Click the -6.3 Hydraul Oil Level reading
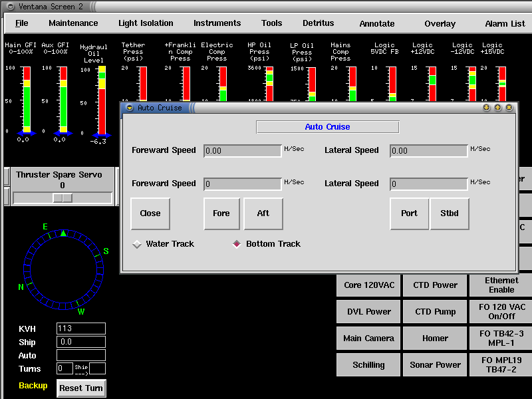 (98, 142)
